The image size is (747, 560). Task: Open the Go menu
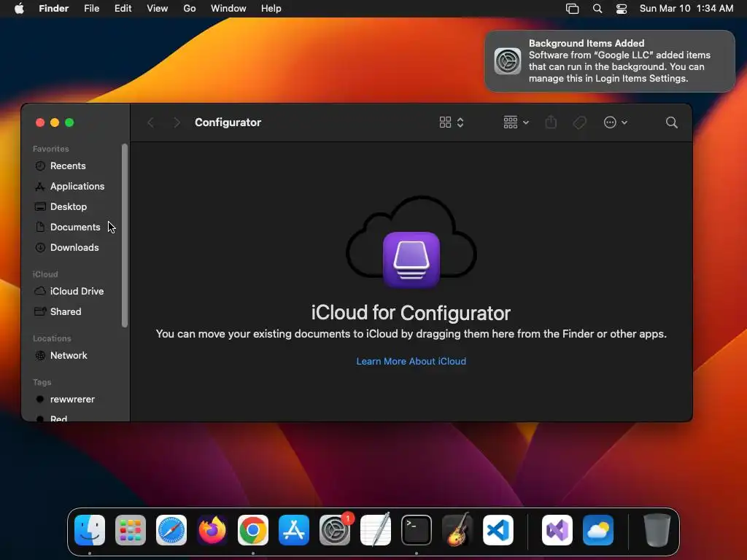[x=189, y=9]
